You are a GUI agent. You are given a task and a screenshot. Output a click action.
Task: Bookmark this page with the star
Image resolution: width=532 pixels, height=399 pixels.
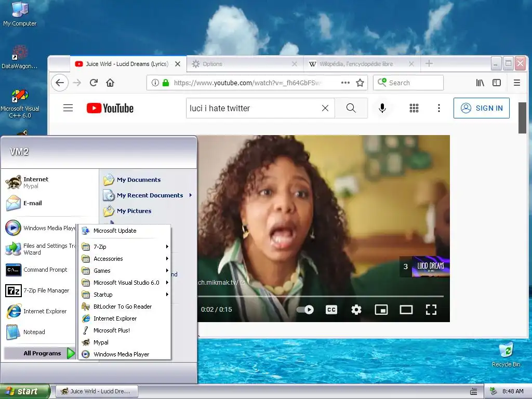click(x=360, y=83)
